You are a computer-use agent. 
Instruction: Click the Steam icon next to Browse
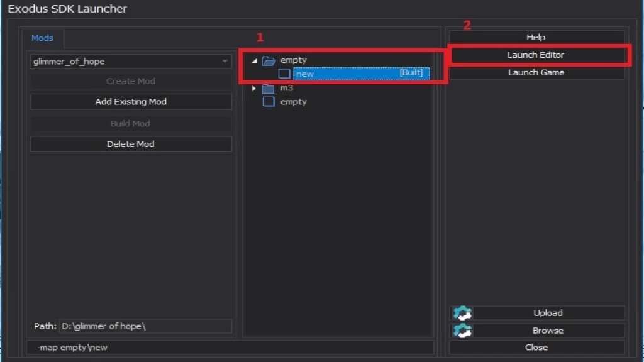pos(462,331)
